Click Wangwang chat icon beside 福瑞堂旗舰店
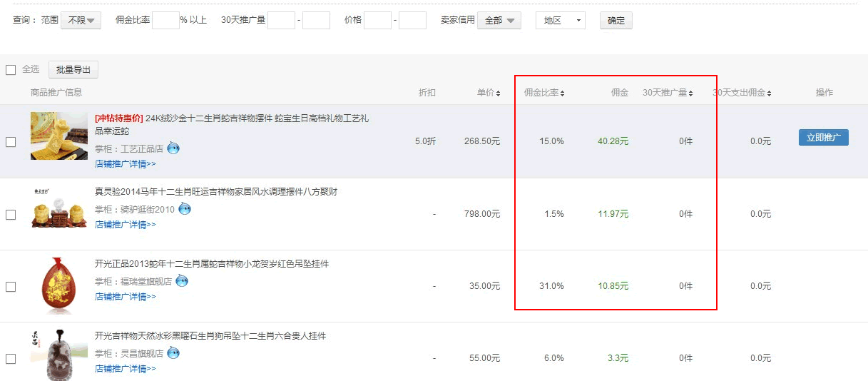 point(182,281)
